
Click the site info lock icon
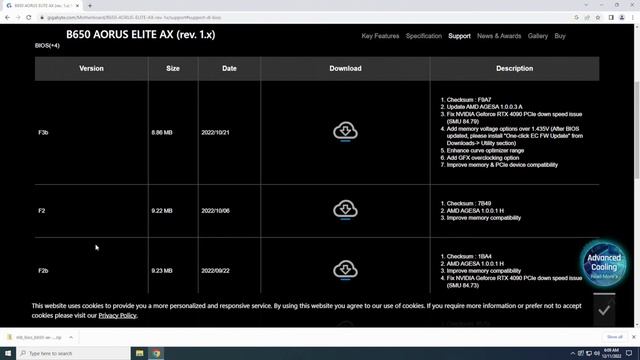42,18
